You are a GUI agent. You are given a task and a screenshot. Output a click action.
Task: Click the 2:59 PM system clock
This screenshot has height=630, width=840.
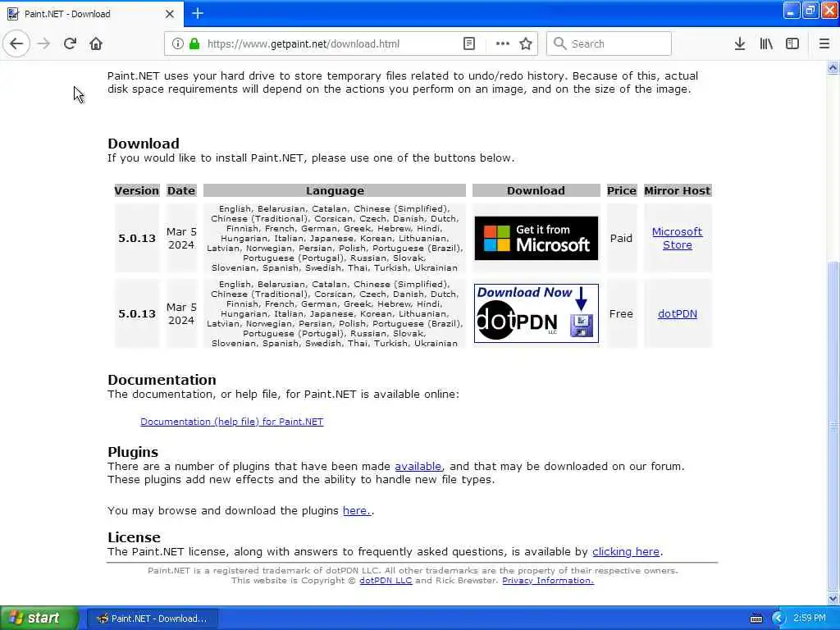coord(810,619)
